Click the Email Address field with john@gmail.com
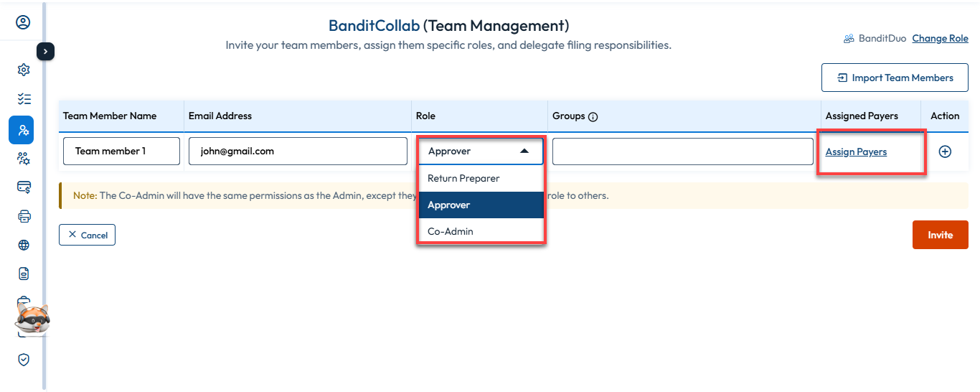This screenshot has width=980, height=392. 298,151
